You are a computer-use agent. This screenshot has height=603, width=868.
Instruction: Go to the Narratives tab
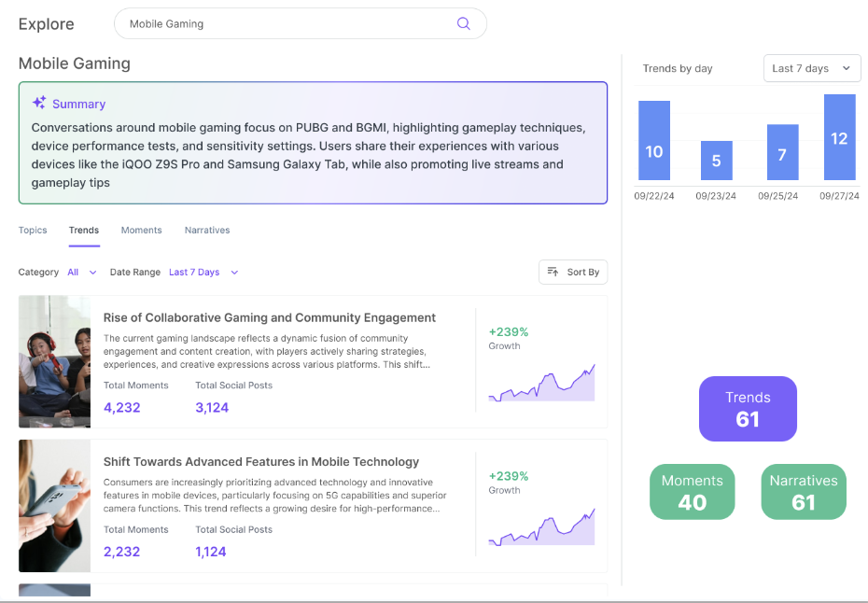tap(207, 231)
